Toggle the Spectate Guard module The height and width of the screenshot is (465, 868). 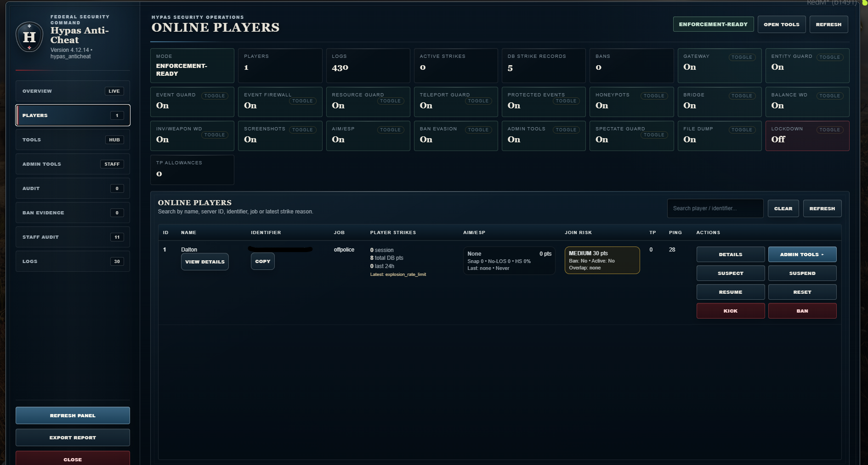(654, 135)
